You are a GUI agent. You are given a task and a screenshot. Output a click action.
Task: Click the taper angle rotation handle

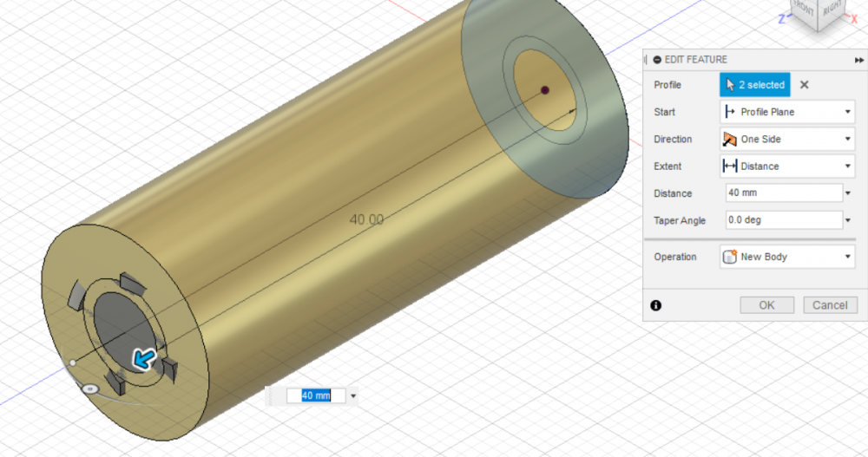tap(89, 389)
